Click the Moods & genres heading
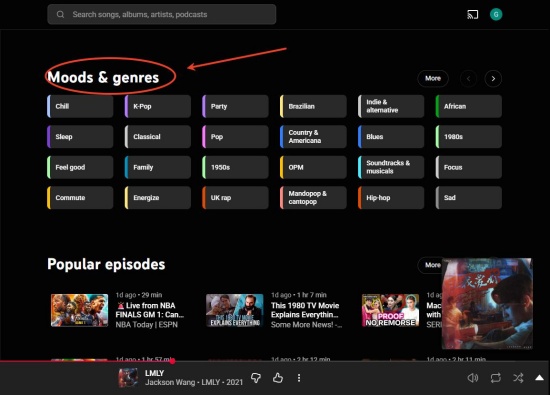 click(103, 78)
